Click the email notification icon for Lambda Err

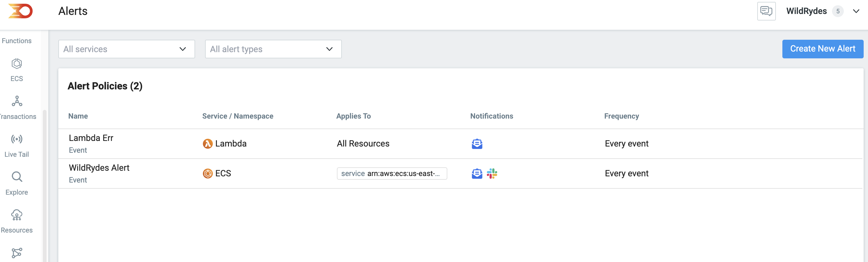[x=477, y=144]
